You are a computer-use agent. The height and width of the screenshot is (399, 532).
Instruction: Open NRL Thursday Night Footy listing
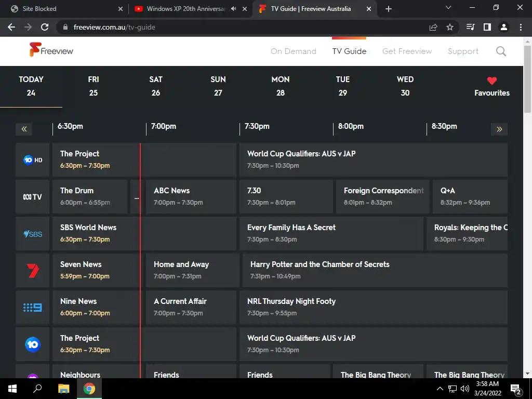point(374,308)
